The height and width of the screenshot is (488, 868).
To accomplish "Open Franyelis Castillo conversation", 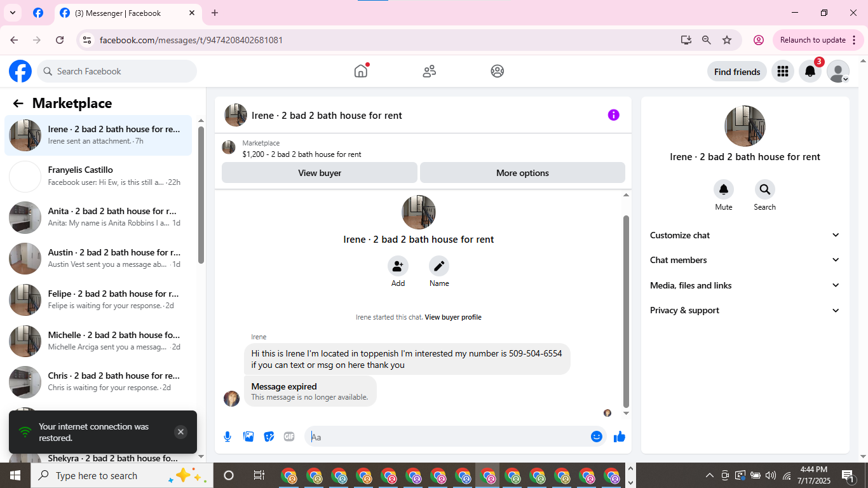I will click(x=98, y=176).
